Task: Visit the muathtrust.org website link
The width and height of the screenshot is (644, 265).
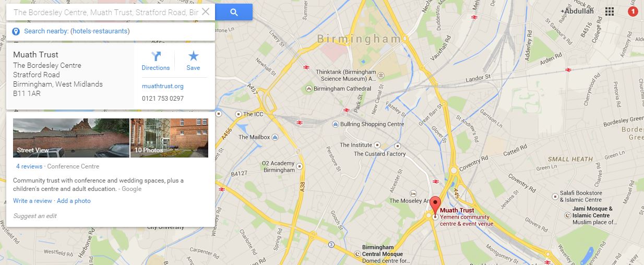Action: click(x=163, y=86)
